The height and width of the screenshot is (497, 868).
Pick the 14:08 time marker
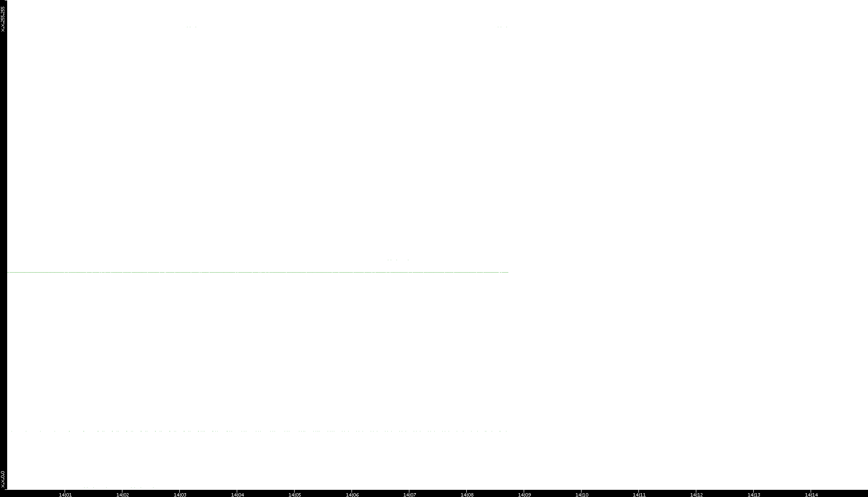tap(467, 495)
